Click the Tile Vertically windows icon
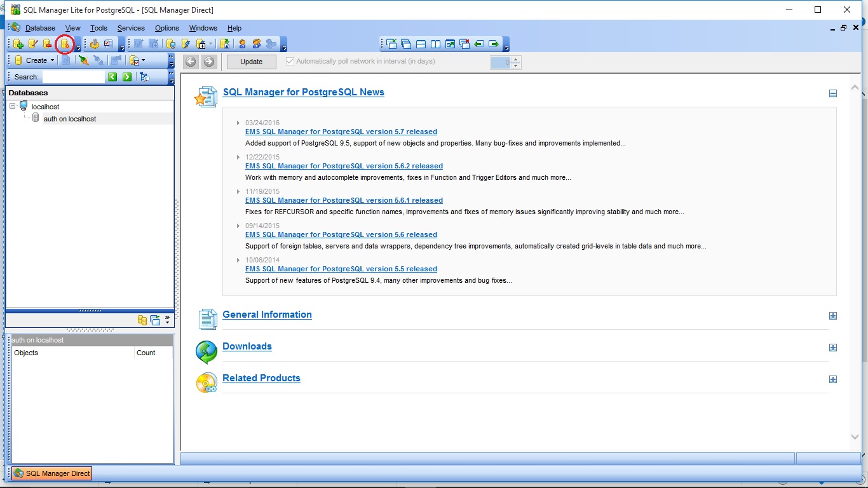Image resolution: width=868 pixels, height=488 pixels. coord(435,44)
